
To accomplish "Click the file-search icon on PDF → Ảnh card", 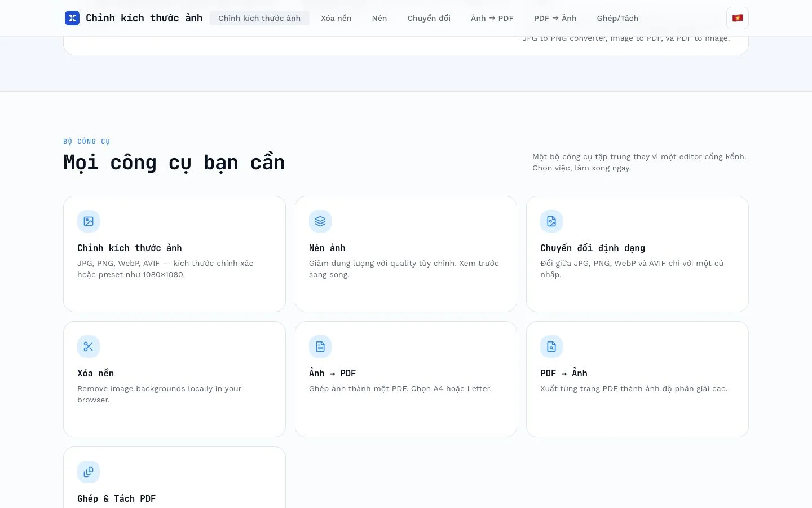I will (551, 347).
